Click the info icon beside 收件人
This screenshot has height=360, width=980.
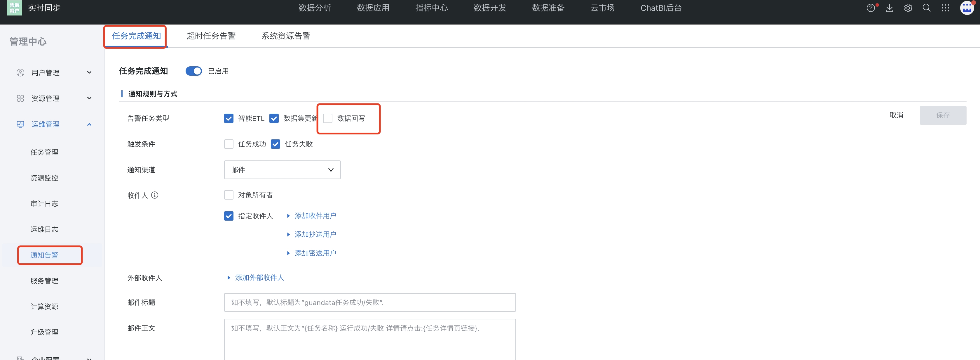point(154,195)
